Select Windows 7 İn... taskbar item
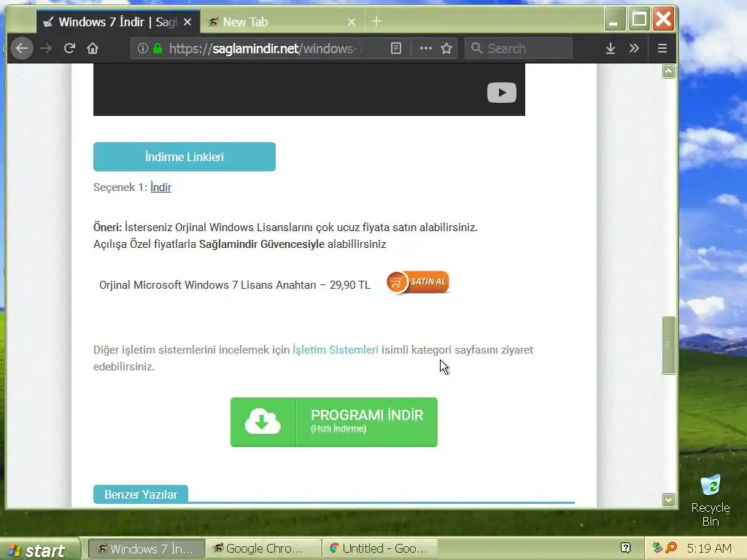This screenshot has width=747, height=560. (x=147, y=548)
